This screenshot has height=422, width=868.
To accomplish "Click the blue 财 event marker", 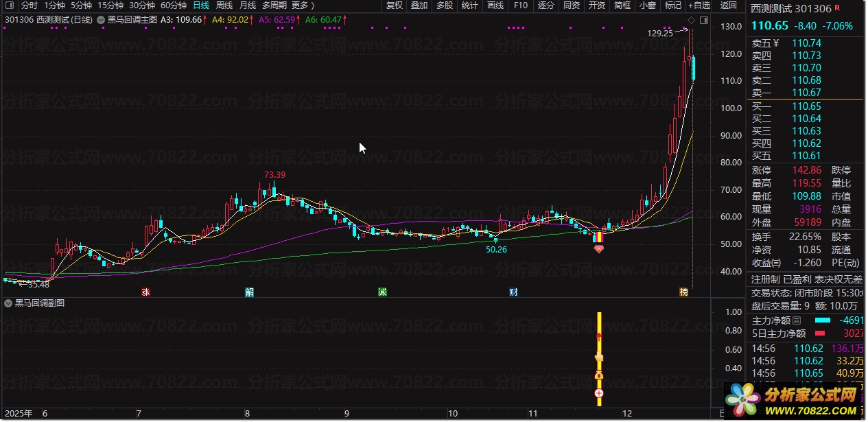I will tap(513, 292).
